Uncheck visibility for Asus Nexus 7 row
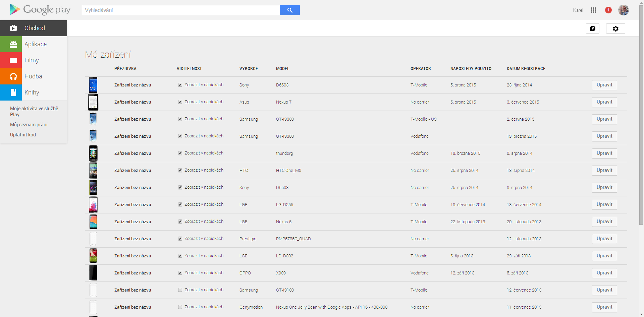The height and width of the screenshot is (317, 644). [180, 102]
